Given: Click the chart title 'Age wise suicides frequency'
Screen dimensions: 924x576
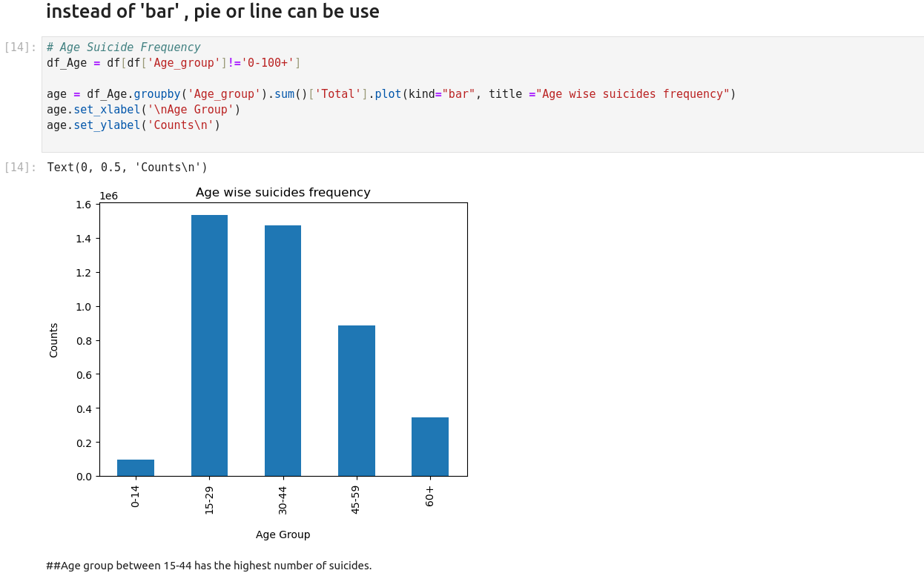Looking at the screenshot, I should pos(283,193).
